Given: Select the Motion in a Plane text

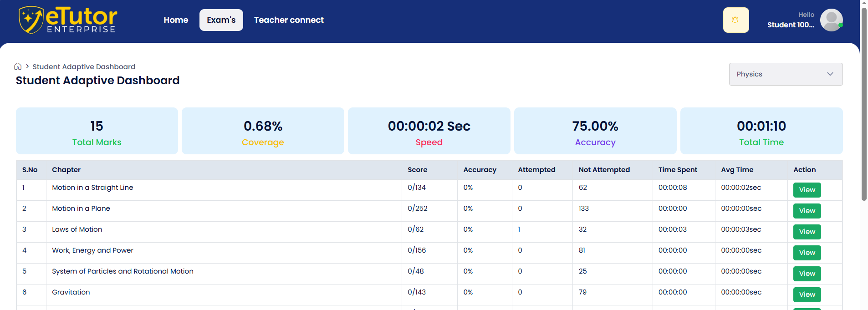Looking at the screenshot, I should (81, 208).
